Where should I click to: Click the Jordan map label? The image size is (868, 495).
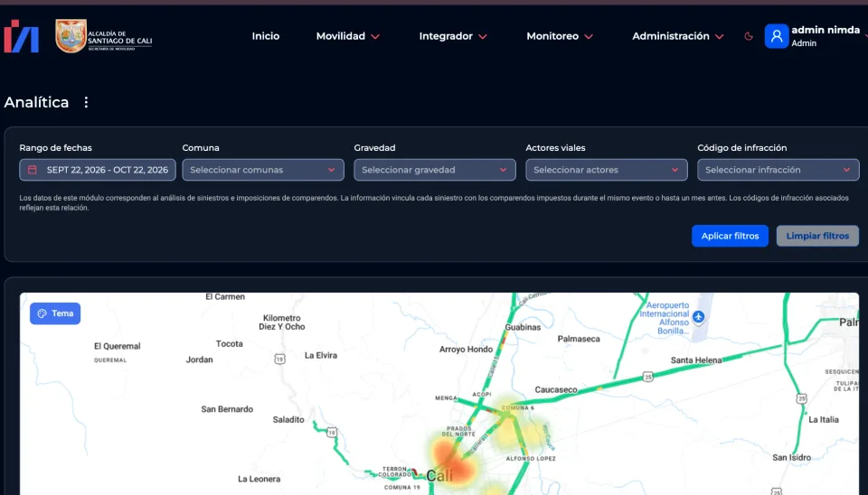click(199, 360)
